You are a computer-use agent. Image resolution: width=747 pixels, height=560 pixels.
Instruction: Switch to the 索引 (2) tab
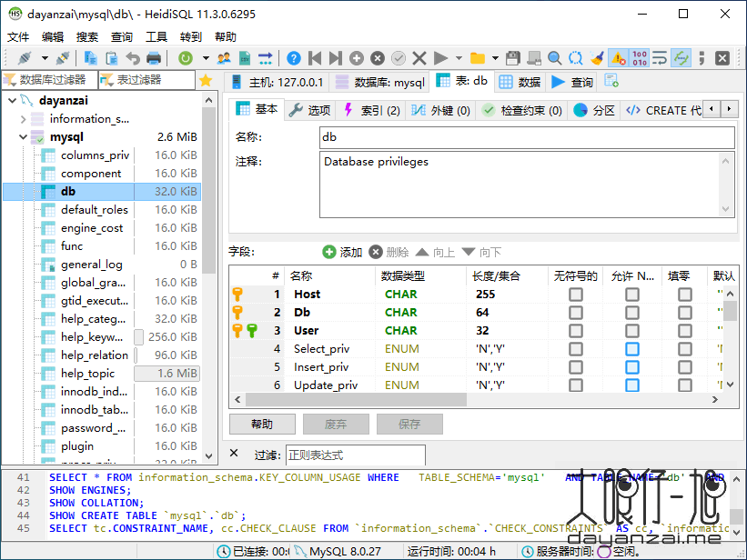pos(371,111)
